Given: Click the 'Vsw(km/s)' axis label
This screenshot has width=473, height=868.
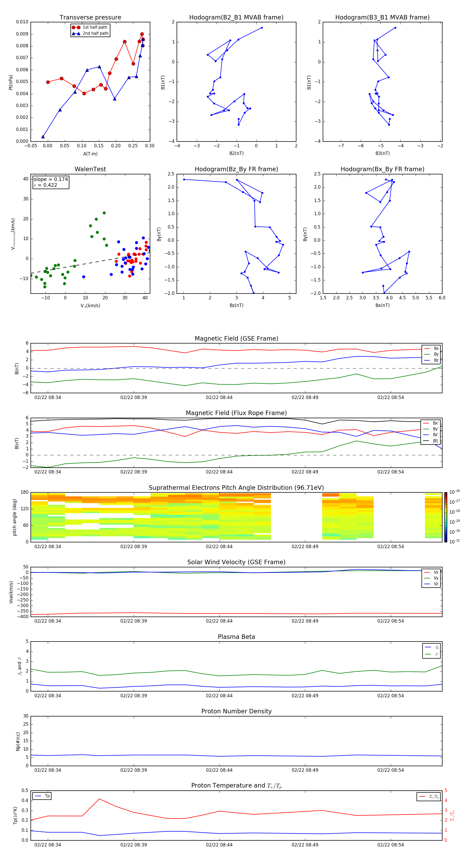Looking at the screenshot, I should click(11, 592).
